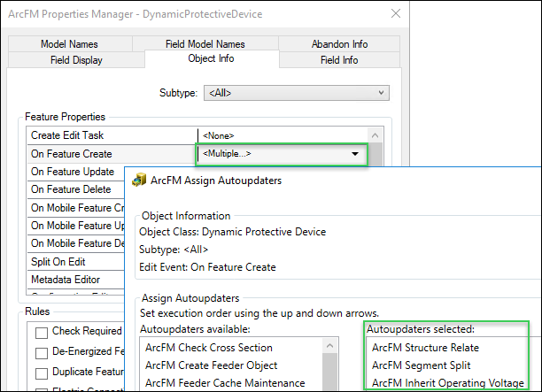The width and height of the screenshot is (542, 392).
Task: Open the Field Model Names tab
Action: (x=205, y=44)
